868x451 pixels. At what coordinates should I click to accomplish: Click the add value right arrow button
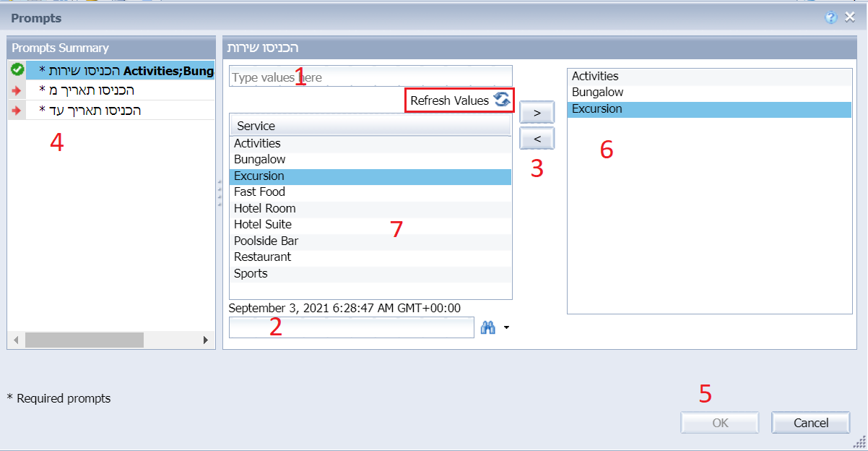tap(537, 113)
